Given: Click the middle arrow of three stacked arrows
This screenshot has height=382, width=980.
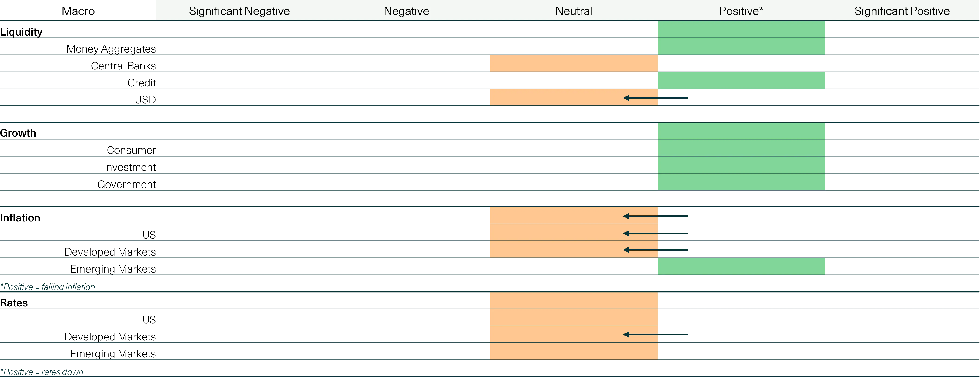Looking at the screenshot, I should pyautogui.click(x=656, y=233).
